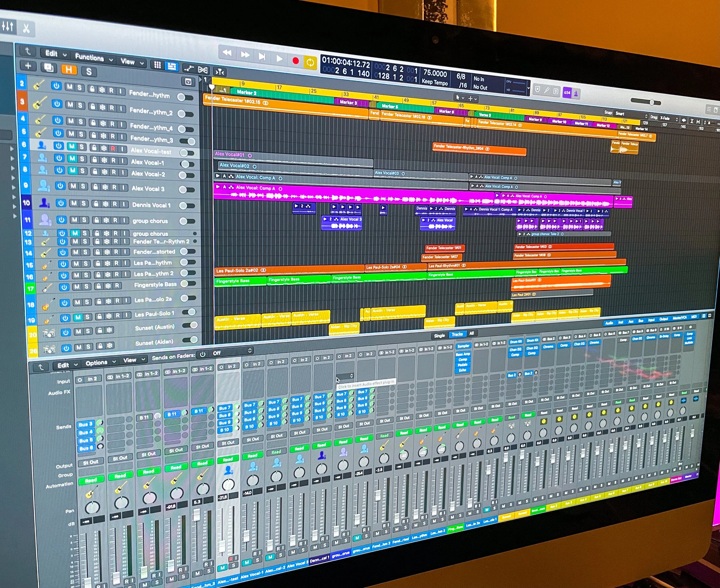The height and width of the screenshot is (588, 720).
Task: Toggle the Sends on Faders power button
Action: pyautogui.click(x=203, y=355)
